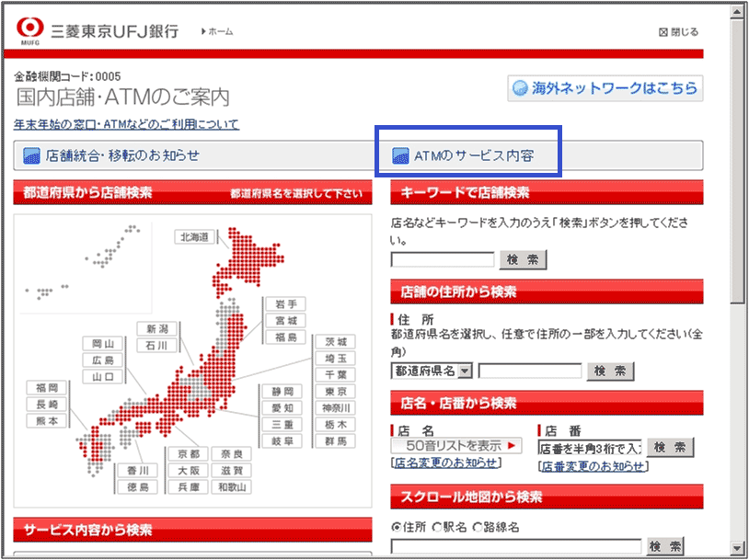Click 閉じる to close the window
Screen dimensions: 749x560
678,32
